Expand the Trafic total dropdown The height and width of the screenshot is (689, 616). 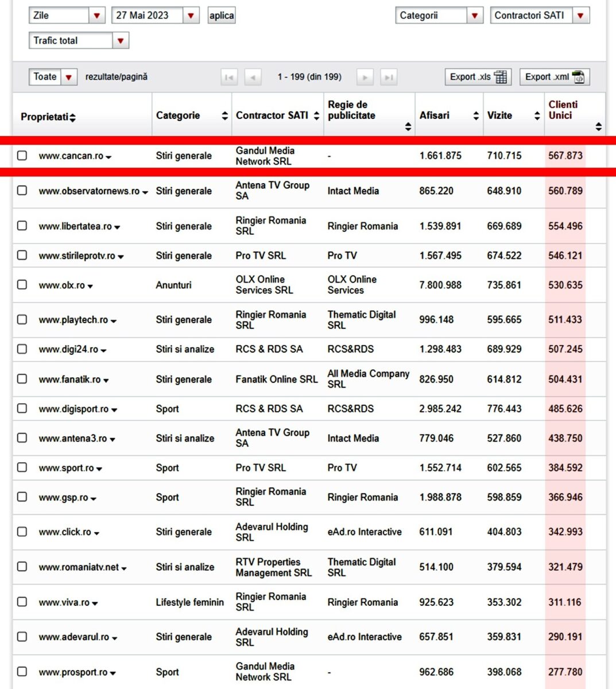click(x=119, y=40)
